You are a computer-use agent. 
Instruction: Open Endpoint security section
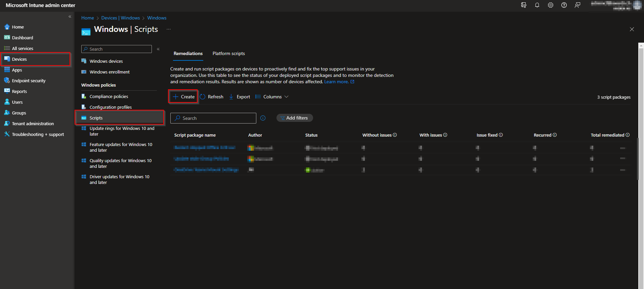click(29, 81)
